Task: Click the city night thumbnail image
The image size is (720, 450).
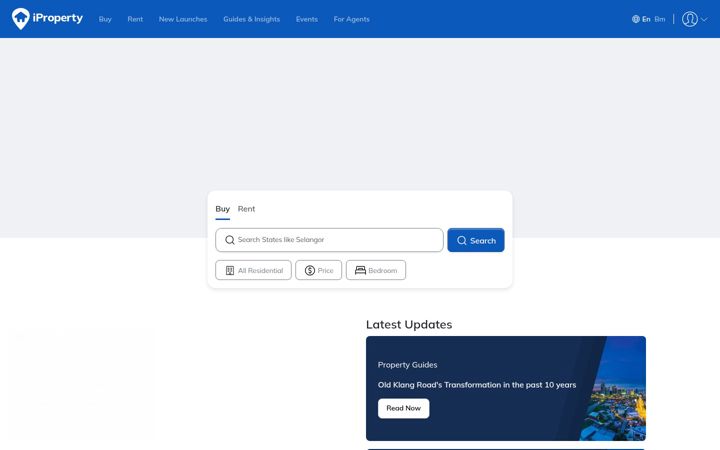Action: [x=613, y=388]
